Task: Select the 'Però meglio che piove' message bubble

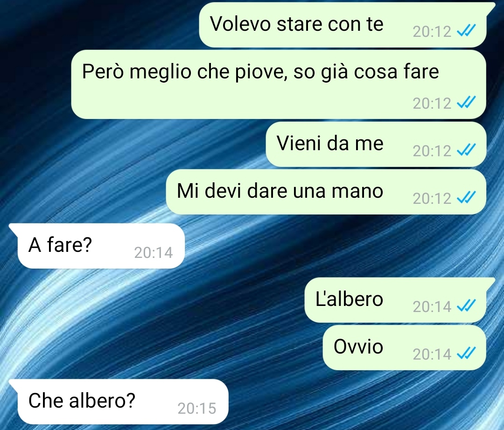Action: 278,84
